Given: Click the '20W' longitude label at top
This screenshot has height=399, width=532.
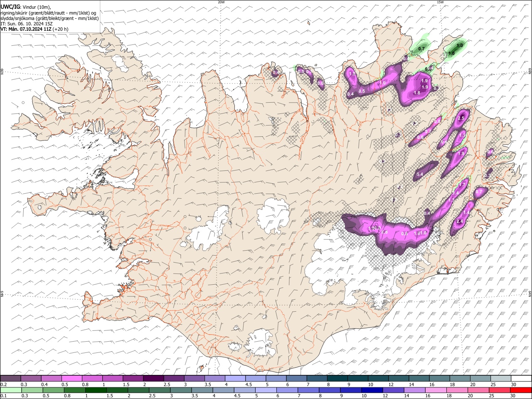Looking at the screenshot, I should [221, 2].
